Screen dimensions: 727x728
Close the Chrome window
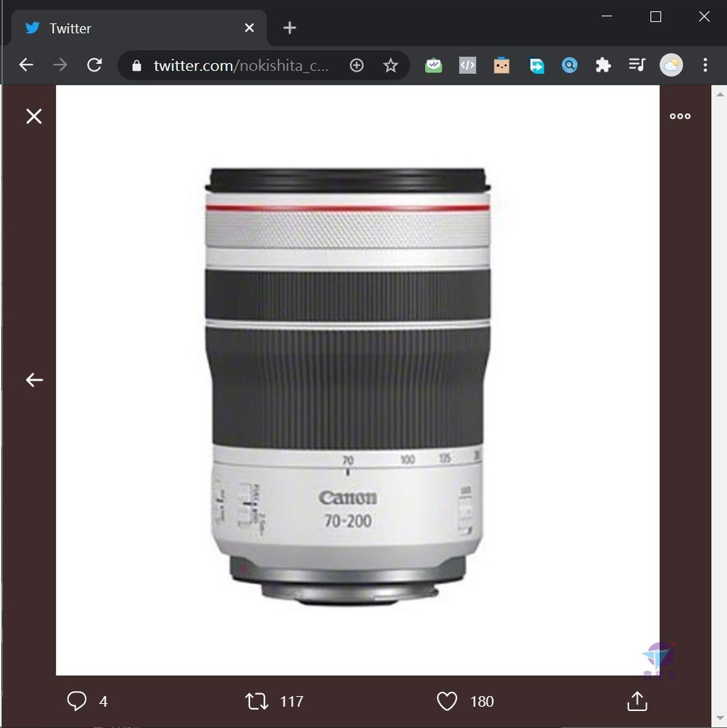tap(704, 17)
